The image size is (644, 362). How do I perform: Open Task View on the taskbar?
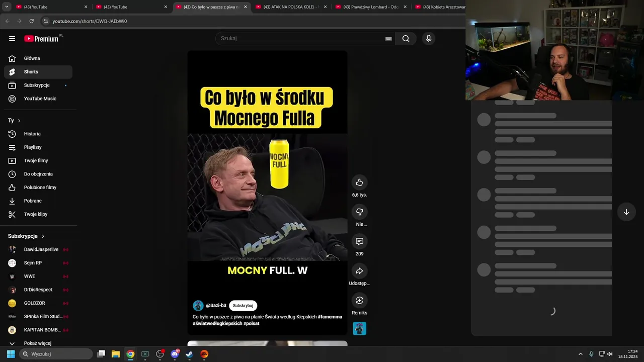click(101, 354)
